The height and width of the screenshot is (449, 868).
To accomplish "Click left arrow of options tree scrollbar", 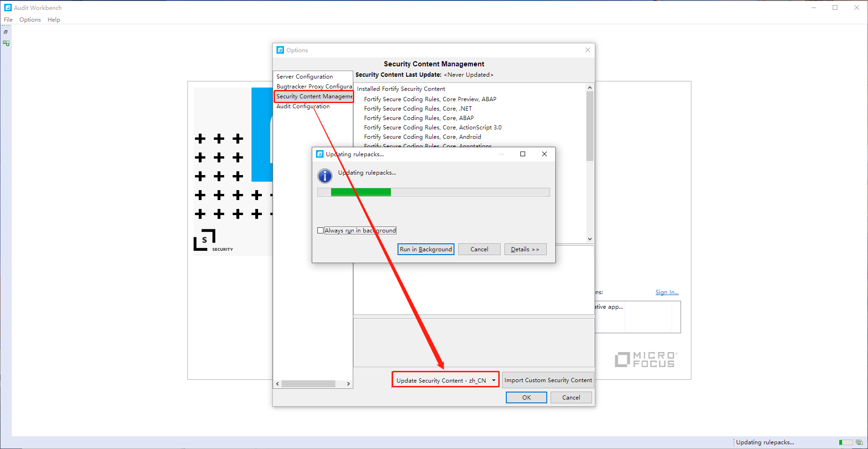I will coord(278,384).
